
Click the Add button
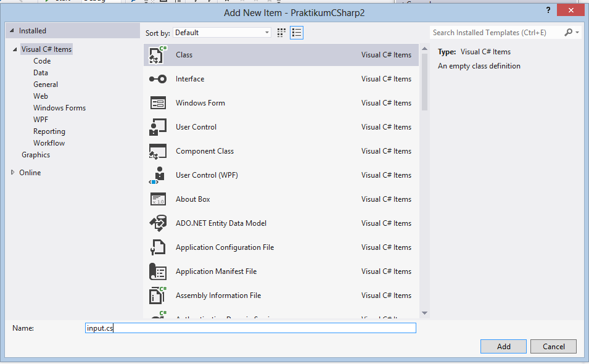[x=503, y=346]
